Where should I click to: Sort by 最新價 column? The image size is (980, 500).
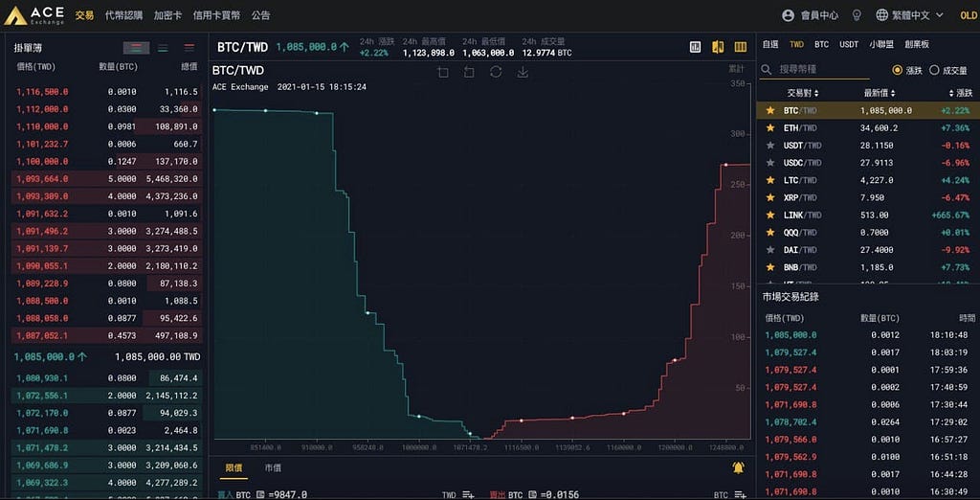click(x=880, y=93)
